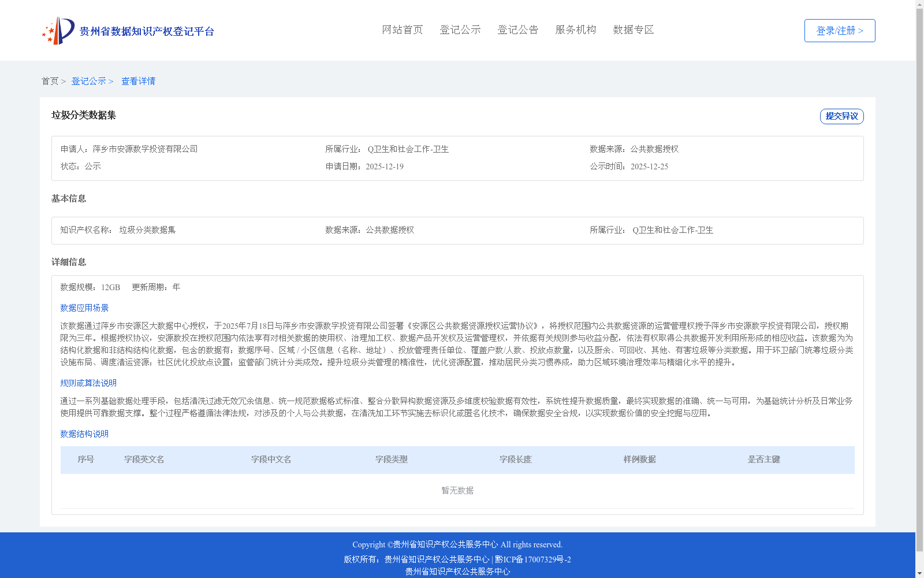The height and width of the screenshot is (578, 924).
Task: Go to 首页 in breadcrumb
Action: coord(50,81)
